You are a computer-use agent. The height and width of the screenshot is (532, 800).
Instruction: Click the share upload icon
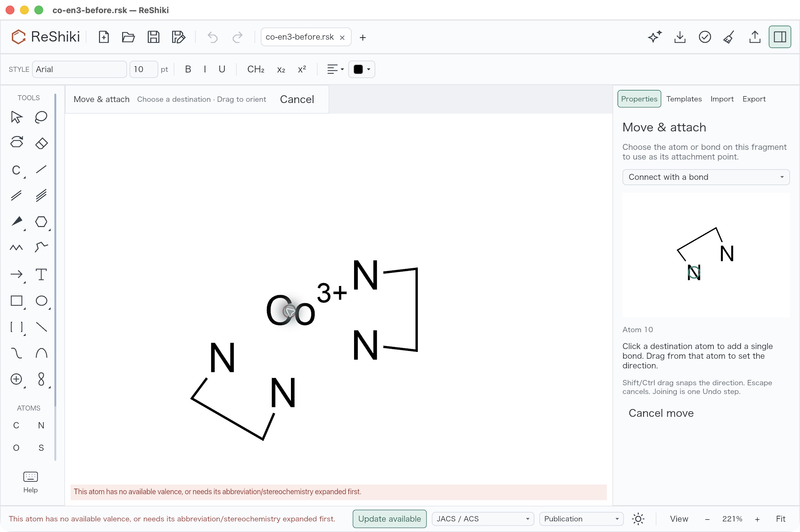[x=754, y=37]
